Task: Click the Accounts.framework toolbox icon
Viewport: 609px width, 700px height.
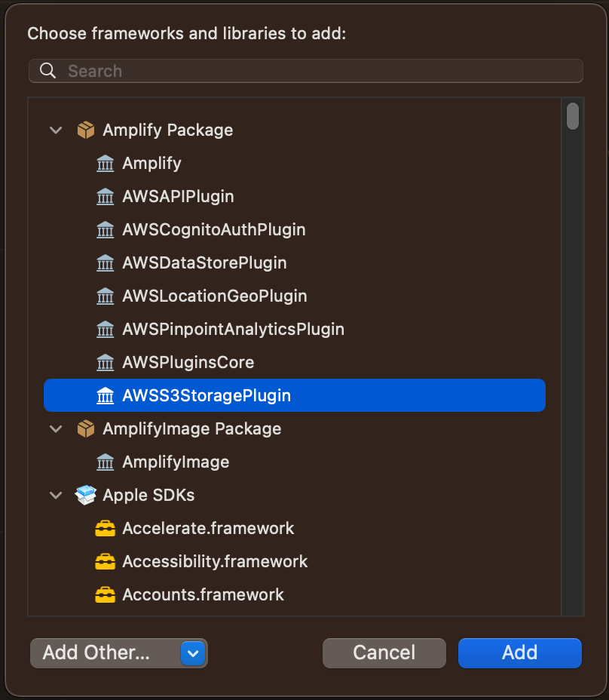Action: pos(106,594)
